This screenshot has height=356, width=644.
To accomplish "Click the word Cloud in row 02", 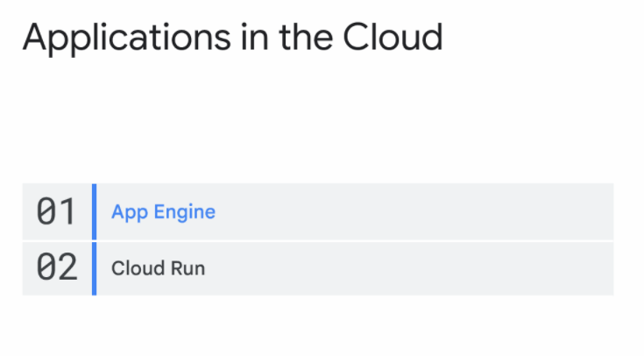I will (x=138, y=268).
